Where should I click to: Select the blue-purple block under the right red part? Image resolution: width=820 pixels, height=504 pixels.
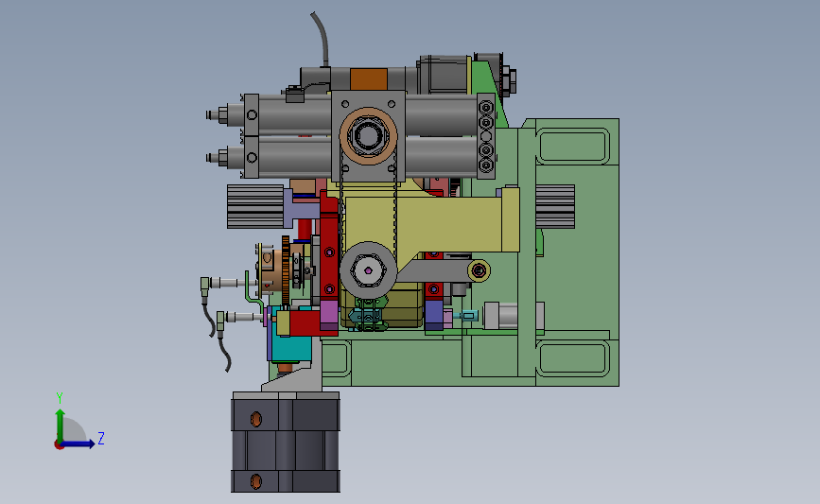[x=433, y=314]
